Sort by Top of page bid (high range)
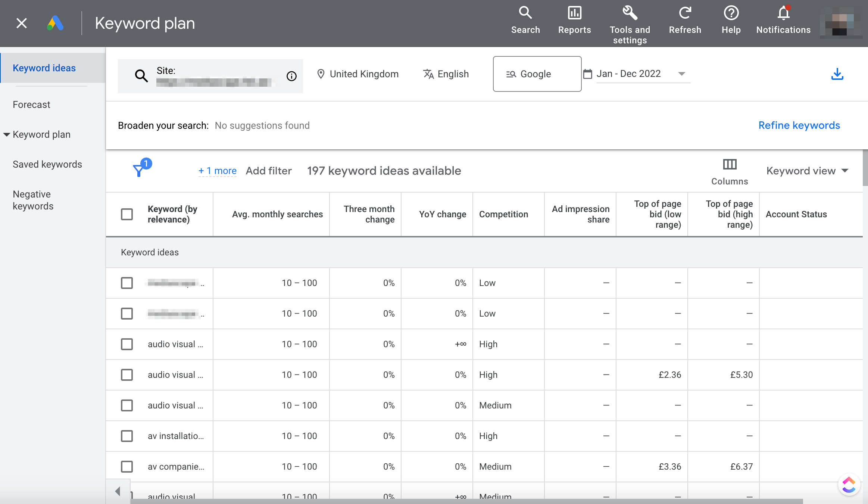868x504 pixels. [x=729, y=214]
